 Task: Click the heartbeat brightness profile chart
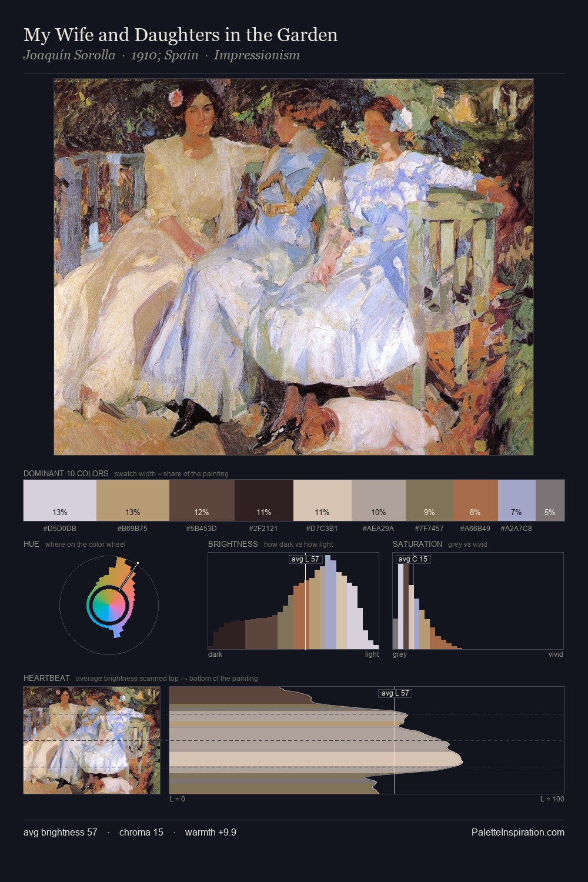pos(367,740)
